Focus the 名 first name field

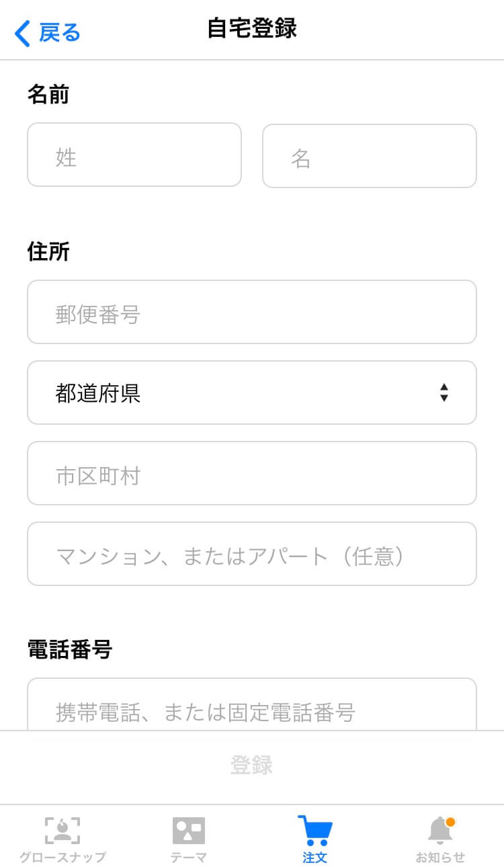[x=370, y=156]
